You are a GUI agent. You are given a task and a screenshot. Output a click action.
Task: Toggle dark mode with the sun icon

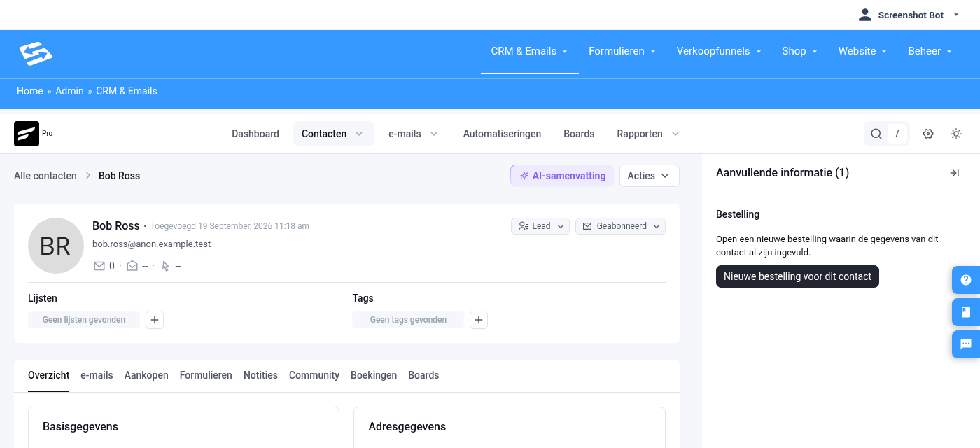(x=956, y=134)
